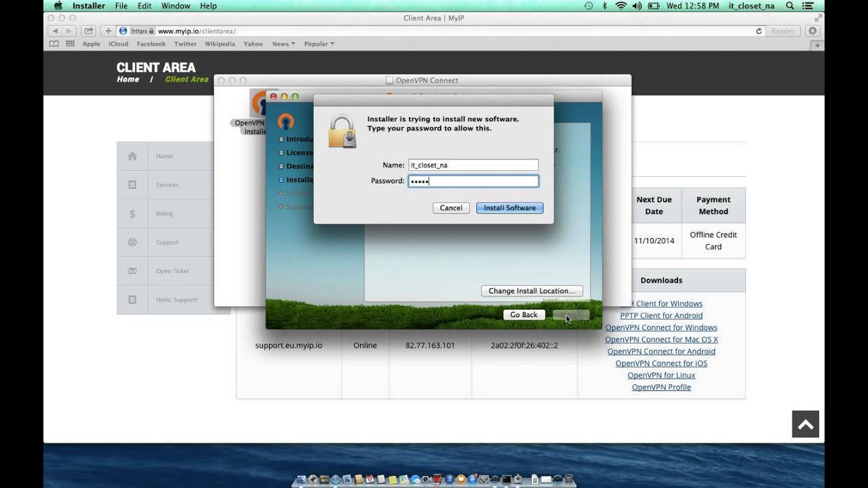Click Services icon in website sidebar
The width and height of the screenshot is (868, 488).
(x=132, y=184)
